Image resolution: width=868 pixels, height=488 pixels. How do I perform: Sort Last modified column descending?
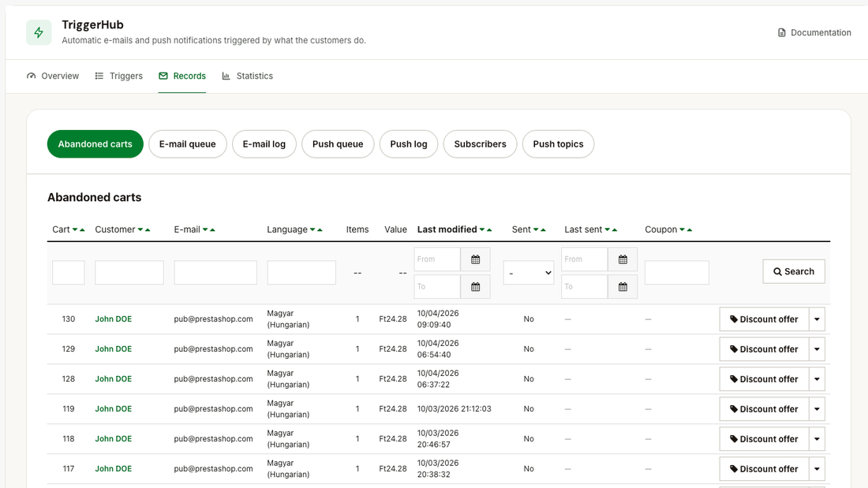482,229
